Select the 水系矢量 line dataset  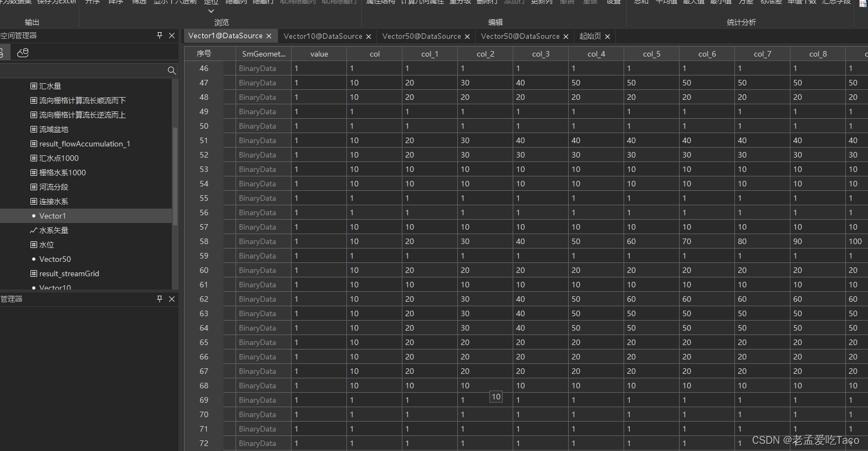click(54, 230)
